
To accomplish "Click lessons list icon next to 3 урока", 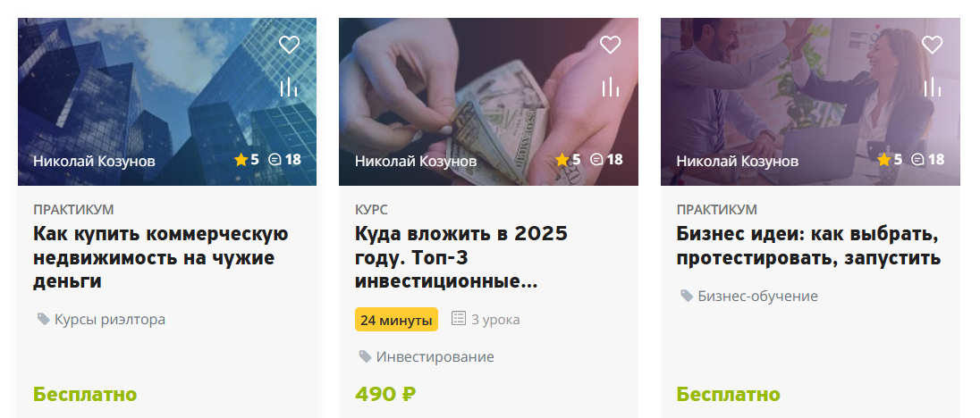I will [460, 319].
